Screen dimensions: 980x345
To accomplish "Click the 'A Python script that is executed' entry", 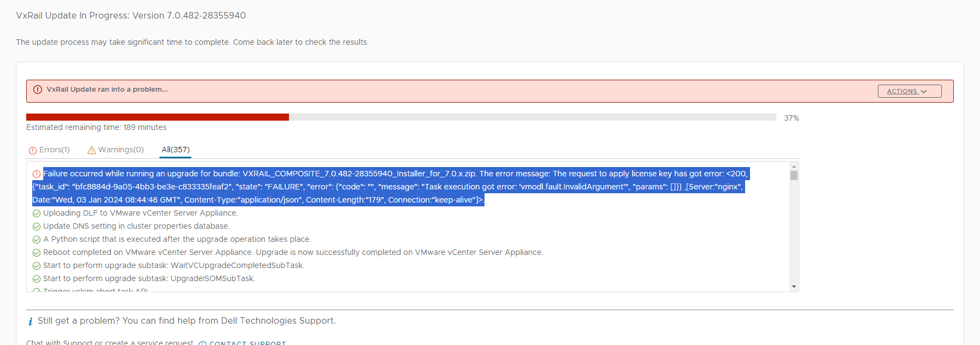I will coord(177,239).
